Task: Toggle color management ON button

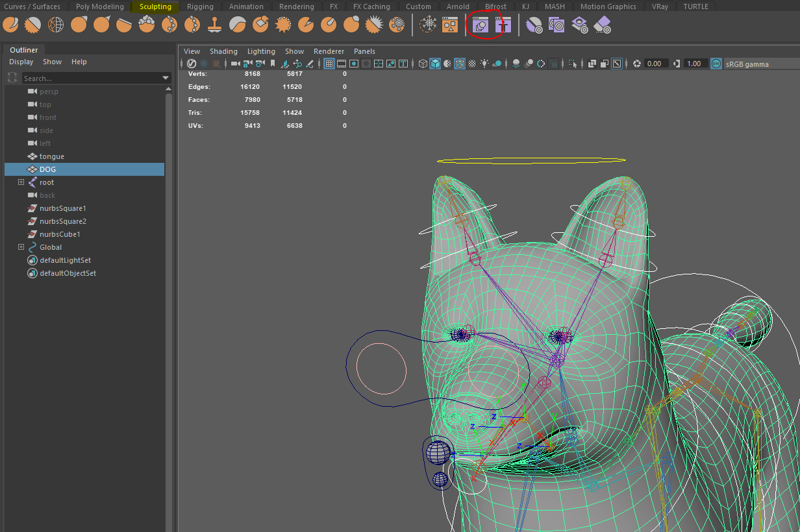Action: click(716, 64)
